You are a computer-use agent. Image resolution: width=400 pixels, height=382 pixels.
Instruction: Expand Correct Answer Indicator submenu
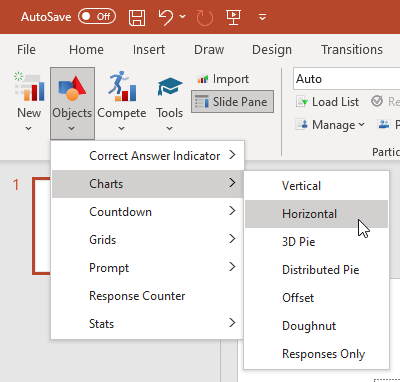coord(147,156)
